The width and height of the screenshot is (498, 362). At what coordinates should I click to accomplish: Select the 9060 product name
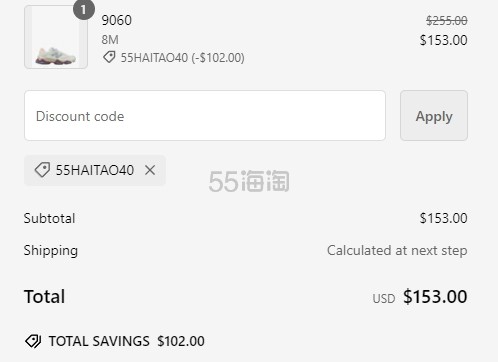117,20
